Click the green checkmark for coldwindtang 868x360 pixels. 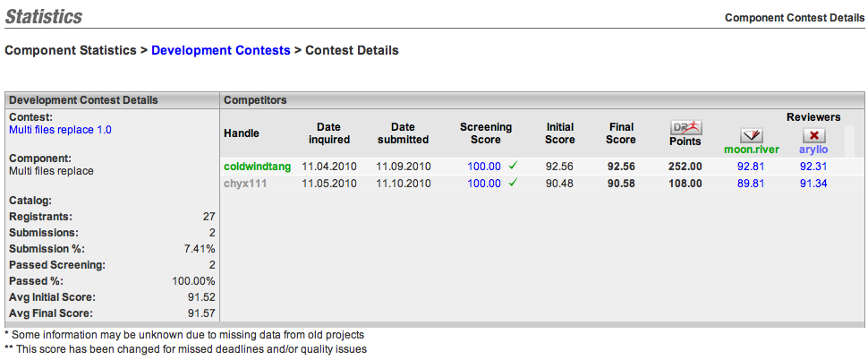[514, 165]
